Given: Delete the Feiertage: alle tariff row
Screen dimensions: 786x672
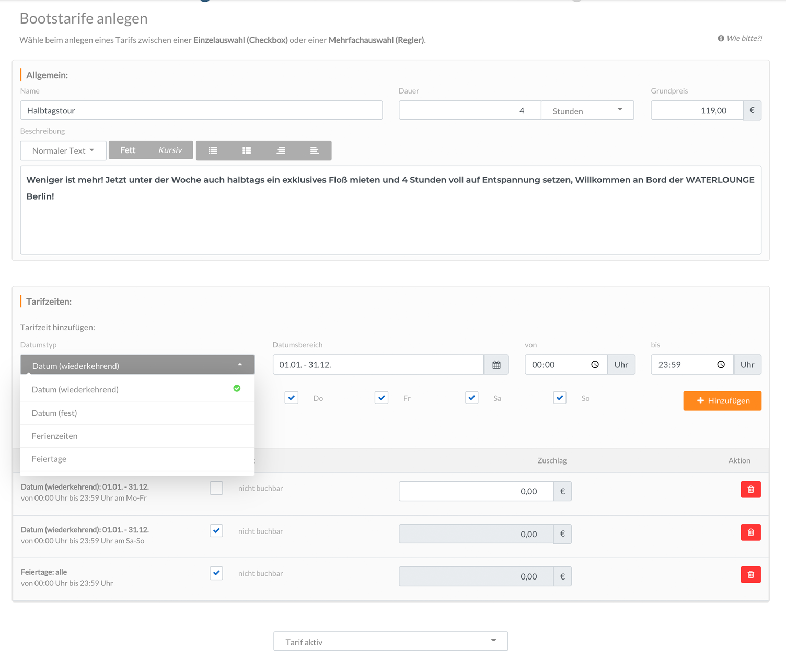Looking at the screenshot, I should [x=750, y=575].
